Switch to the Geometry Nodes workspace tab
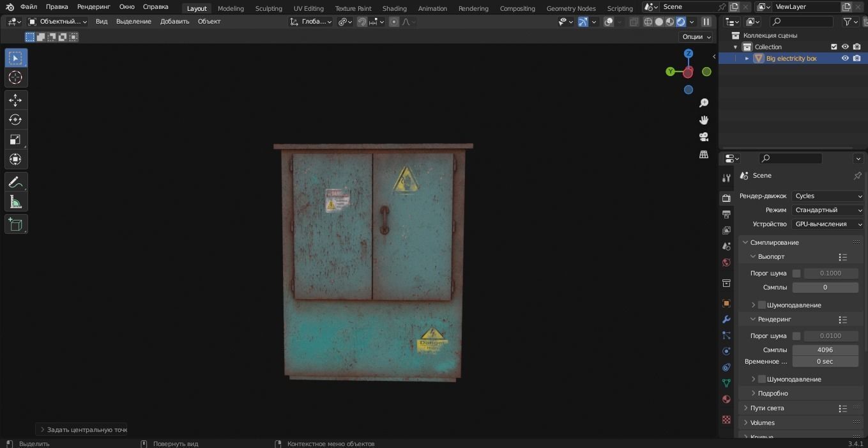Image resolution: width=868 pixels, height=448 pixels. [571, 8]
